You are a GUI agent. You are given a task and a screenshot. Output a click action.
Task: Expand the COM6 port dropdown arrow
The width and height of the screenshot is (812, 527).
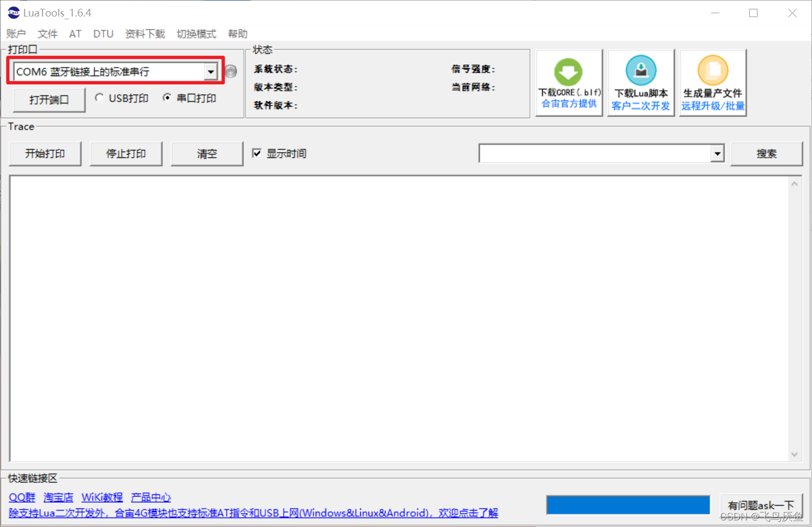210,72
